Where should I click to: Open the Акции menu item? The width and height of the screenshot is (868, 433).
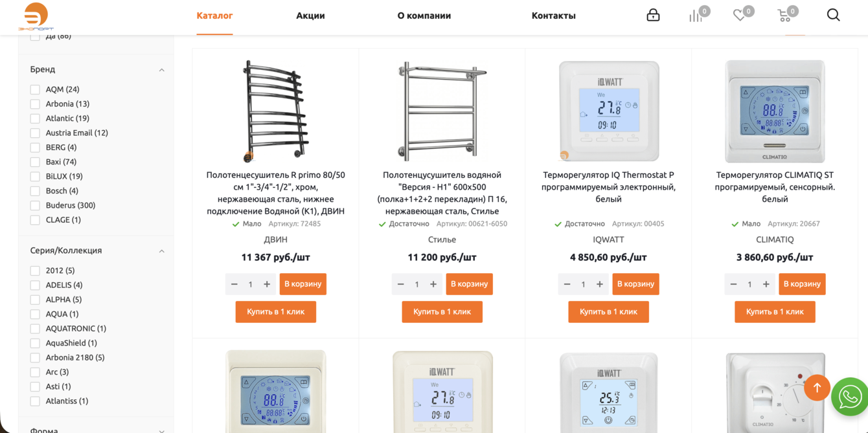[x=310, y=16]
